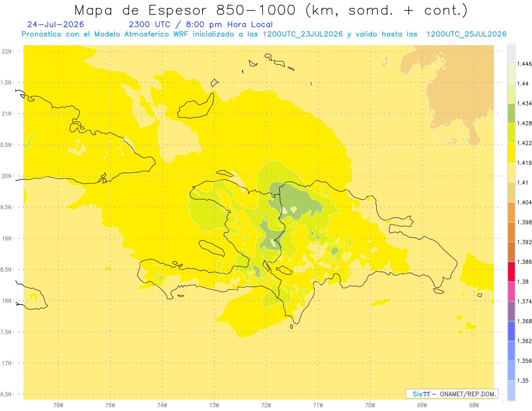Click the legend value '1.422'
This screenshot has height=411, width=532.
524,143
